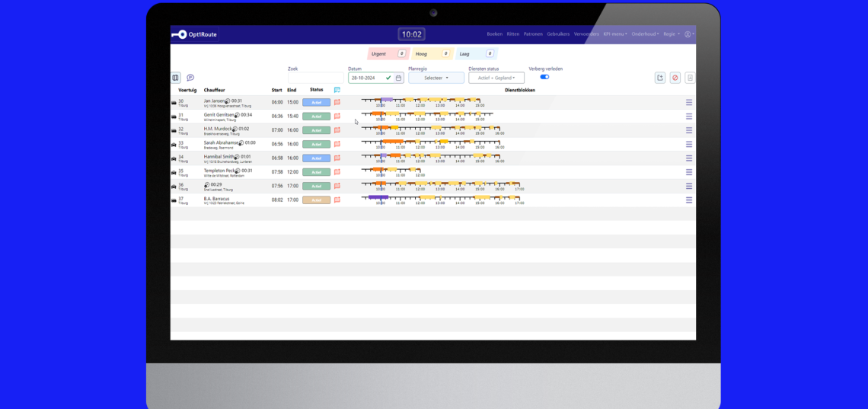Click the hamburger menu on B.A. Barracus row
This screenshot has width=868, height=409.
[689, 200]
